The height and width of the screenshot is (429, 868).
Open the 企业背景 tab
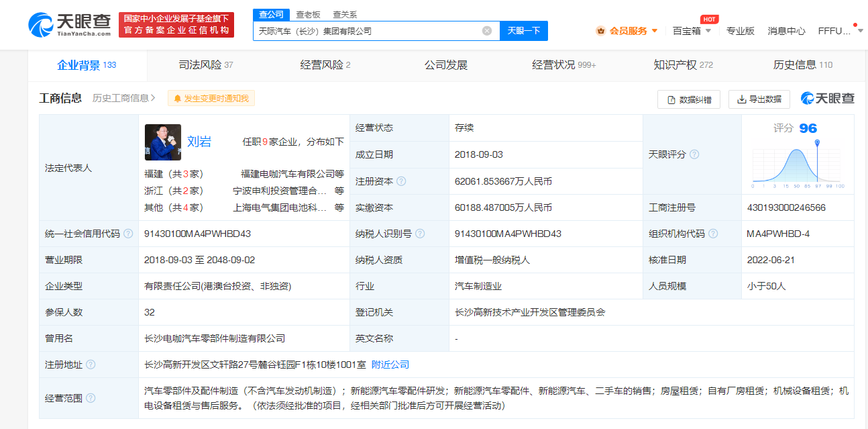[87, 65]
